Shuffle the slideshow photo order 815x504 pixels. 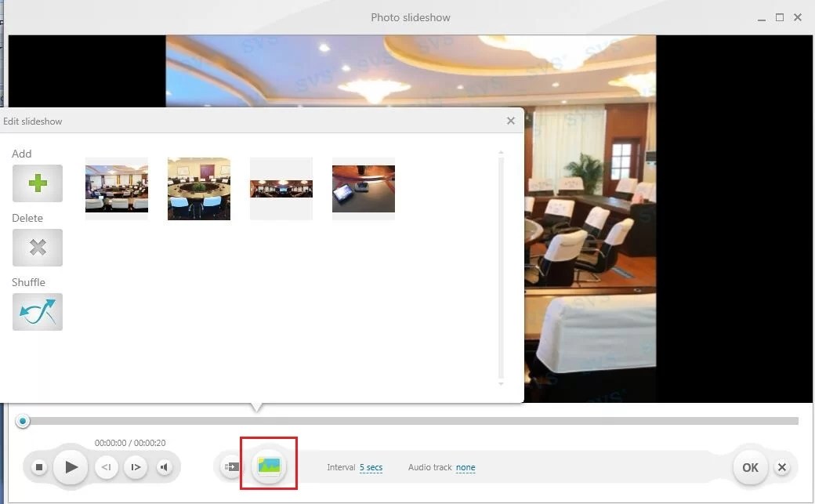tap(37, 311)
